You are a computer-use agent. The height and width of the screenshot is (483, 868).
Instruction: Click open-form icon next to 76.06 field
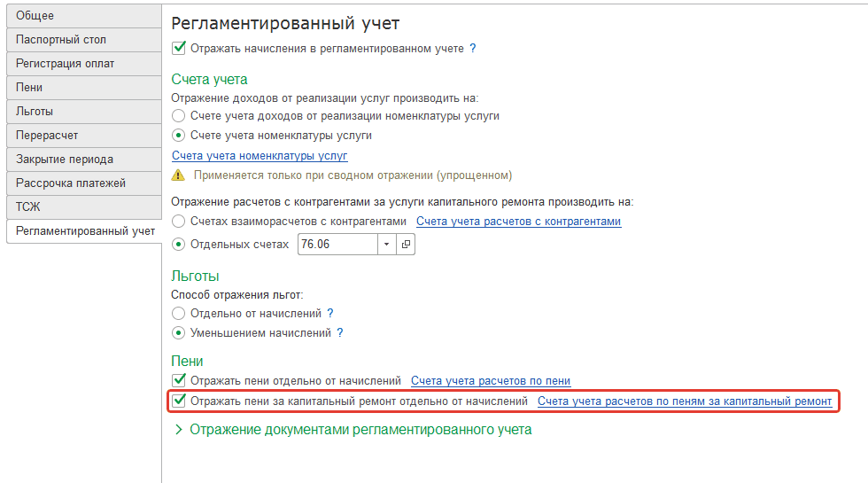click(406, 245)
